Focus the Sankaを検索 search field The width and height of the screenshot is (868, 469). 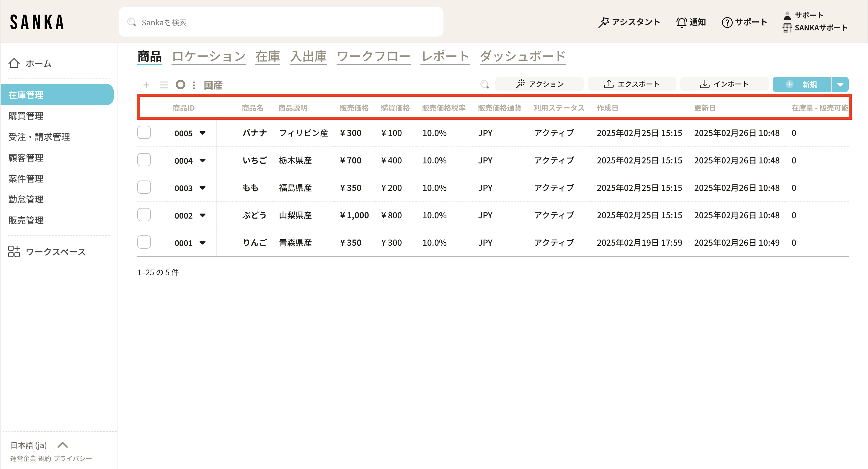[281, 22]
